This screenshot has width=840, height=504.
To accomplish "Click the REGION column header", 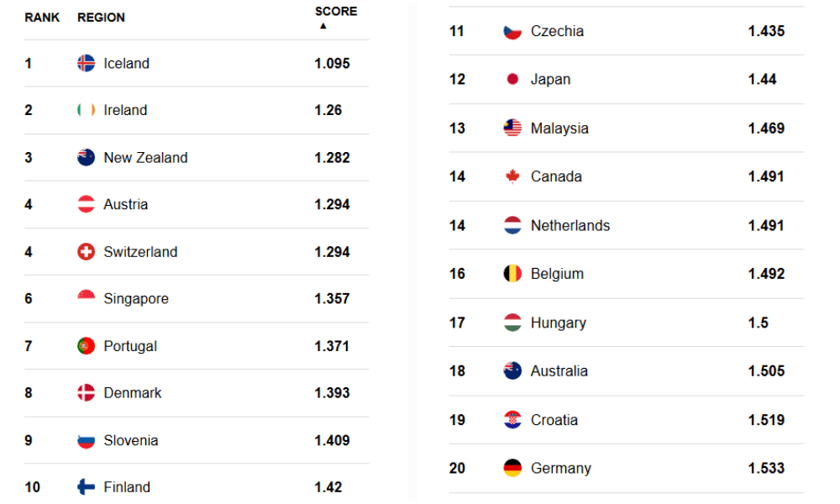I will 101,18.
